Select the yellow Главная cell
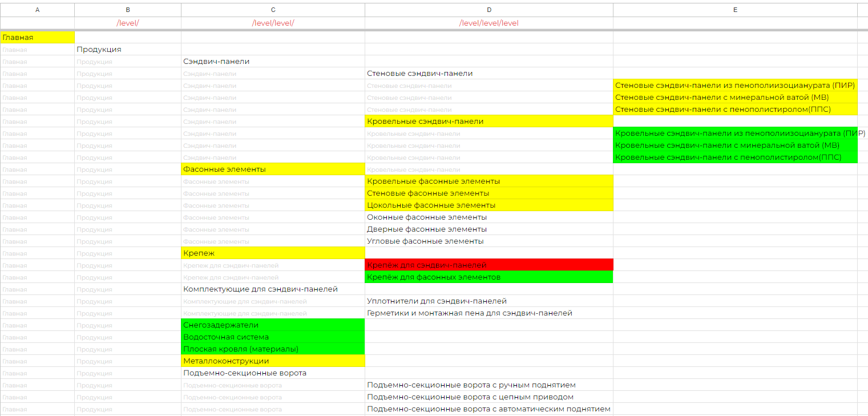868x416 pixels. (x=37, y=37)
